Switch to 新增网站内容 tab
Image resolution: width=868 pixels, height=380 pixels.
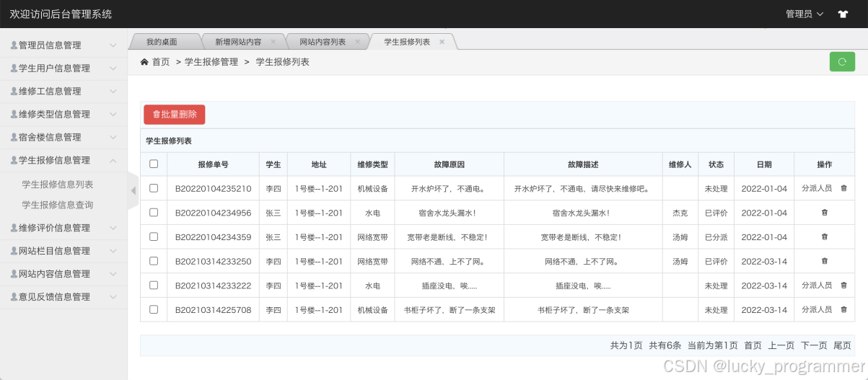pyautogui.click(x=238, y=42)
